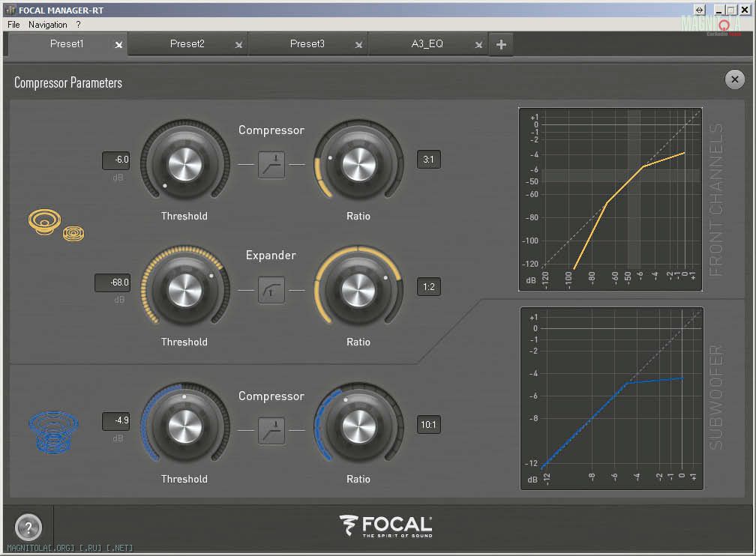This screenshot has height=556, width=756.
Task: Click the Focal Manager title bar icon
Action: pos(10,10)
